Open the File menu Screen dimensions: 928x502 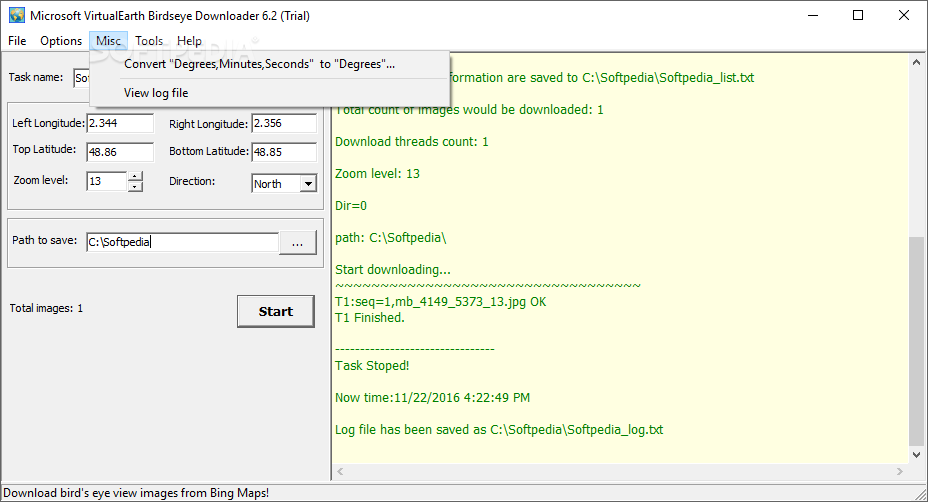(17, 41)
